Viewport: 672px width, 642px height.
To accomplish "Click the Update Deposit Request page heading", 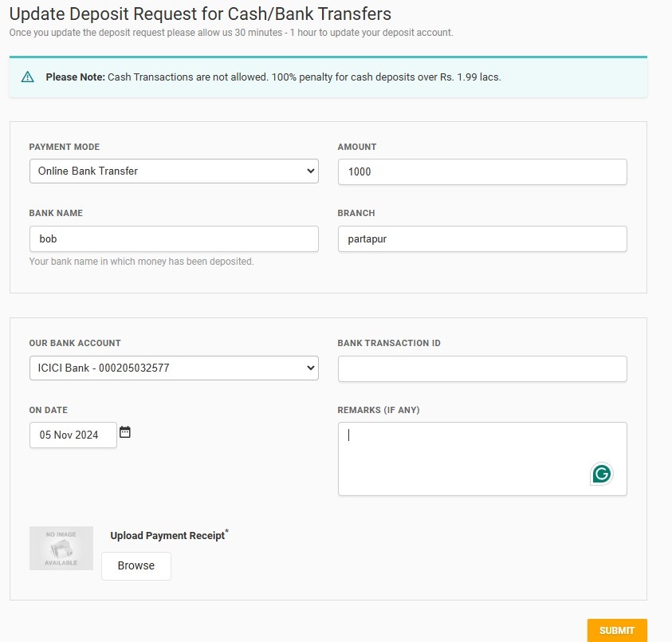I will pos(200,14).
